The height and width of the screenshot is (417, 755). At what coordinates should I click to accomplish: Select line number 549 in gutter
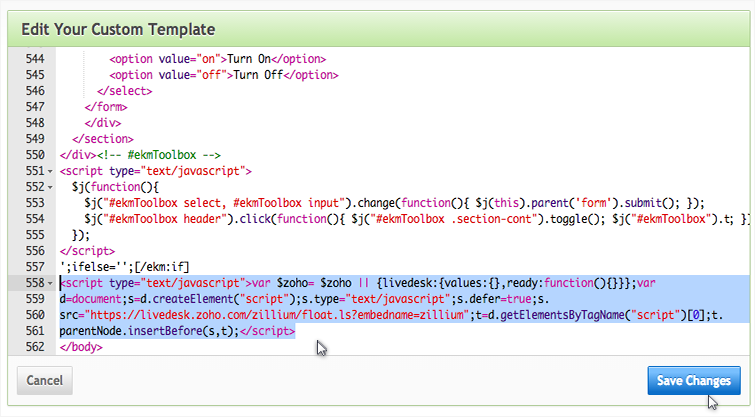(35, 139)
